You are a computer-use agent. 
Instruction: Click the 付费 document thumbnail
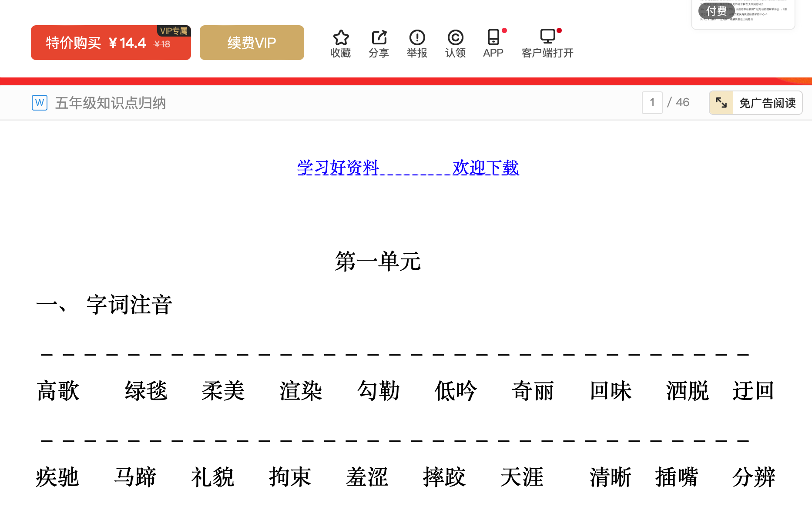(x=743, y=13)
